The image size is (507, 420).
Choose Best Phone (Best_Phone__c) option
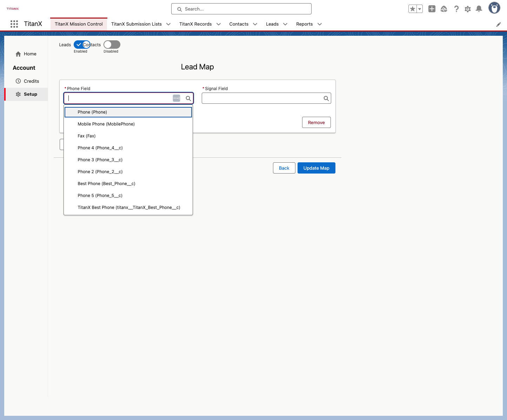pos(128,184)
